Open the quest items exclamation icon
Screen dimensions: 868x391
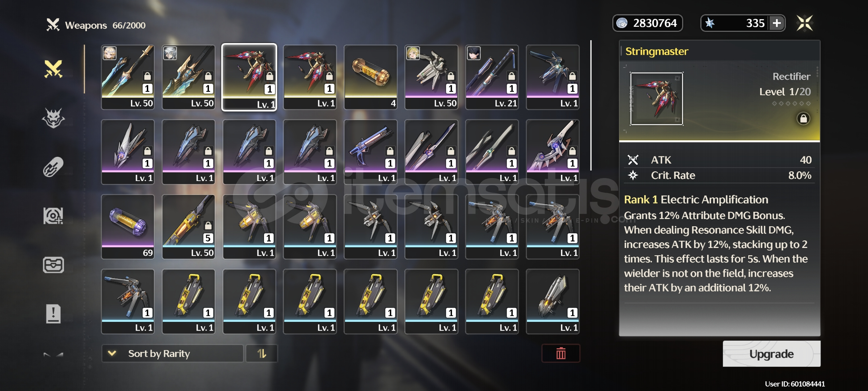(x=54, y=314)
